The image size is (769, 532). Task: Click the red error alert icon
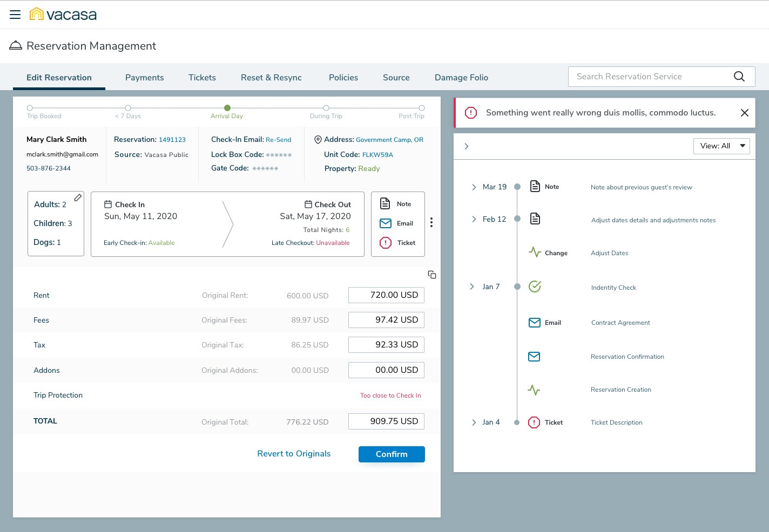[471, 113]
